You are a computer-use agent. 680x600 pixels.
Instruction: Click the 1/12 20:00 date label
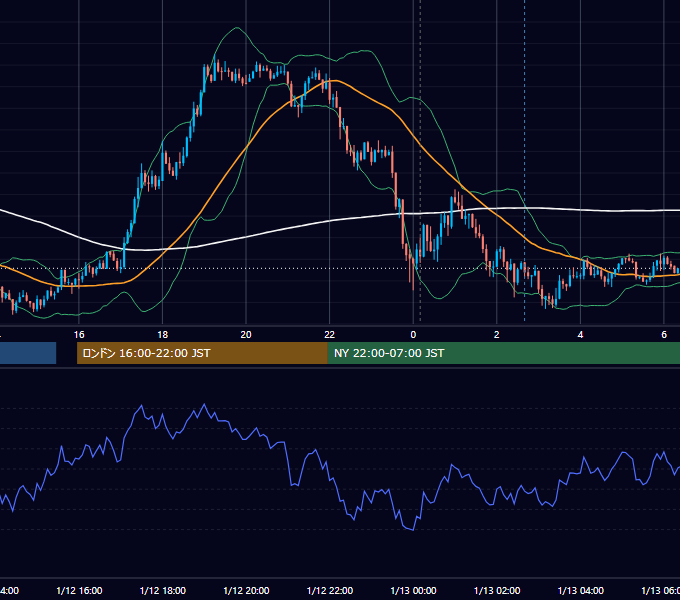[246, 591]
